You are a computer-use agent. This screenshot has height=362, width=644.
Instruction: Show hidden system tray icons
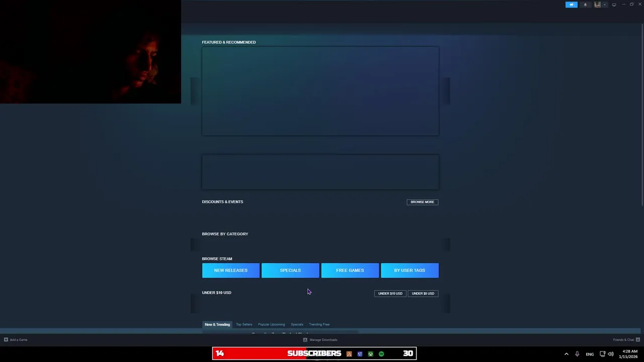click(566, 354)
